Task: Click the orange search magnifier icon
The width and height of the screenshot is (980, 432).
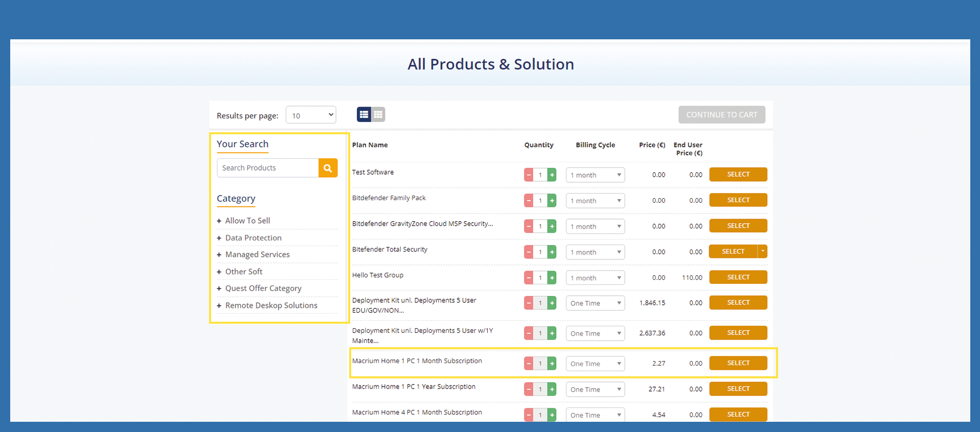Action: (x=328, y=168)
